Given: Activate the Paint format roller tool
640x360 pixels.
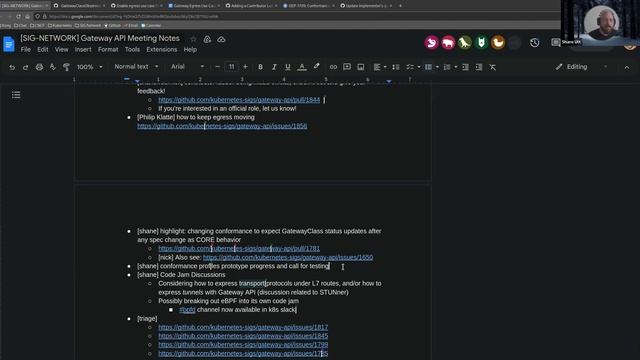Looking at the screenshot, I should pyautogui.click(x=66, y=67).
